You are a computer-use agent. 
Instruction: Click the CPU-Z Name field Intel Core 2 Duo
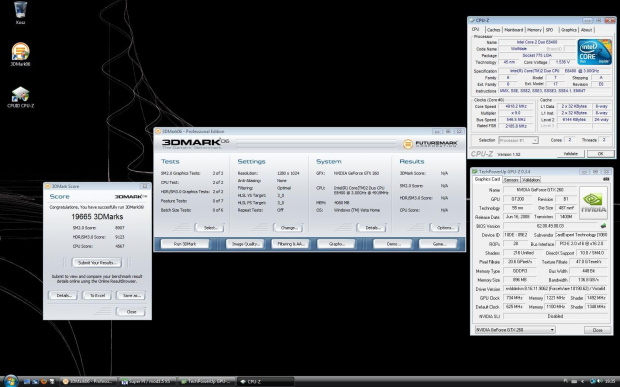click(x=537, y=42)
